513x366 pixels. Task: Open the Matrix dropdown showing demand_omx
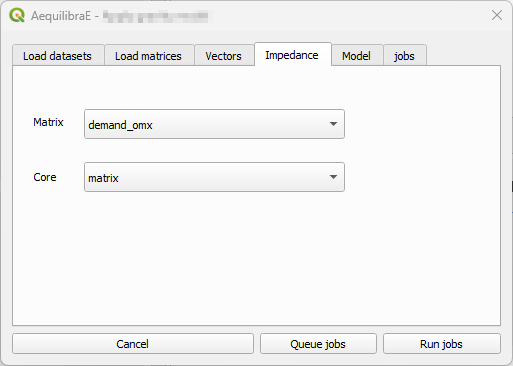point(214,124)
